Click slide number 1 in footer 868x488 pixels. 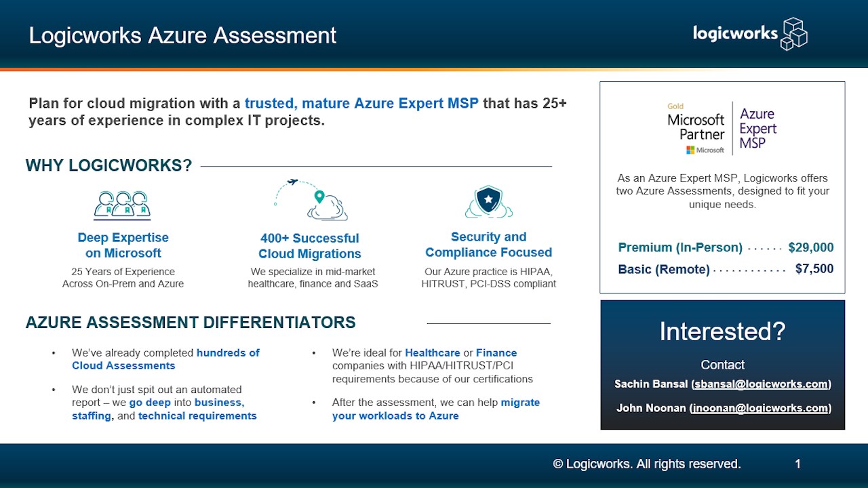(x=798, y=464)
